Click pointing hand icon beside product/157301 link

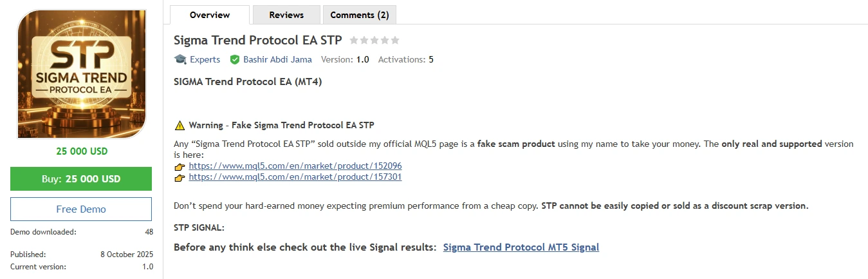180,177
